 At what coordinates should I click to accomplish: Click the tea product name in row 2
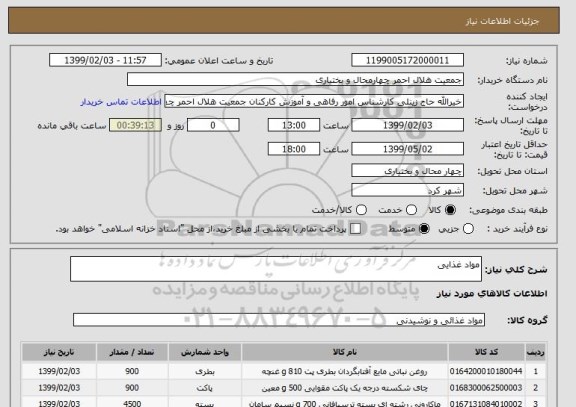345,388
